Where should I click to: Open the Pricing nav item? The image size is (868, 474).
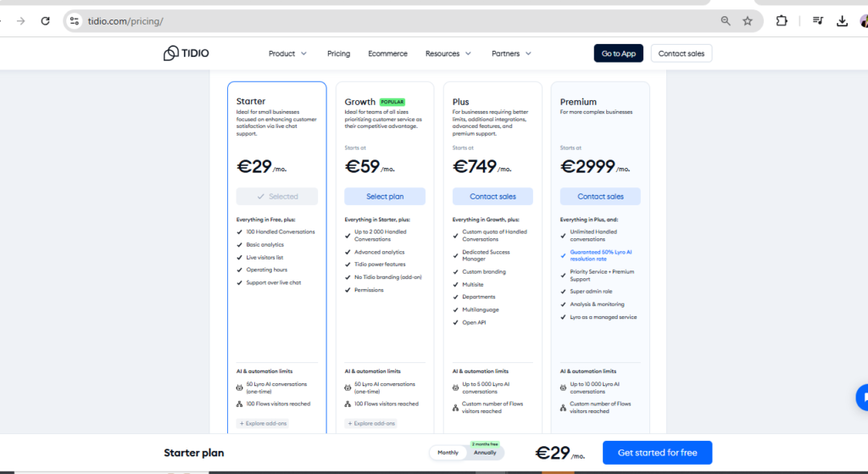[338, 53]
